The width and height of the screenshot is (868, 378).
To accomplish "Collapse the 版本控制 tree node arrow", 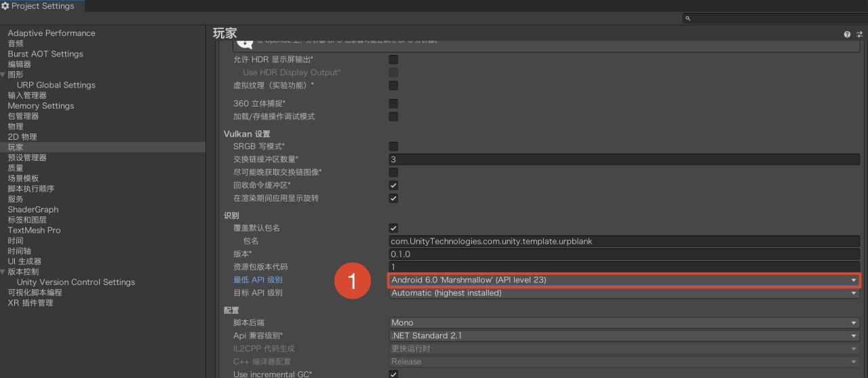I will click(x=3, y=271).
